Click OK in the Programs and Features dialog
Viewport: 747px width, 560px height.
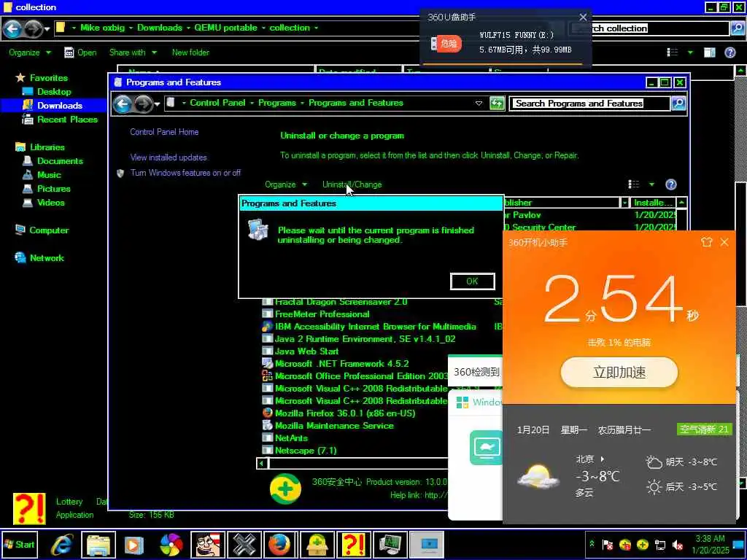[x=472, y=281]
